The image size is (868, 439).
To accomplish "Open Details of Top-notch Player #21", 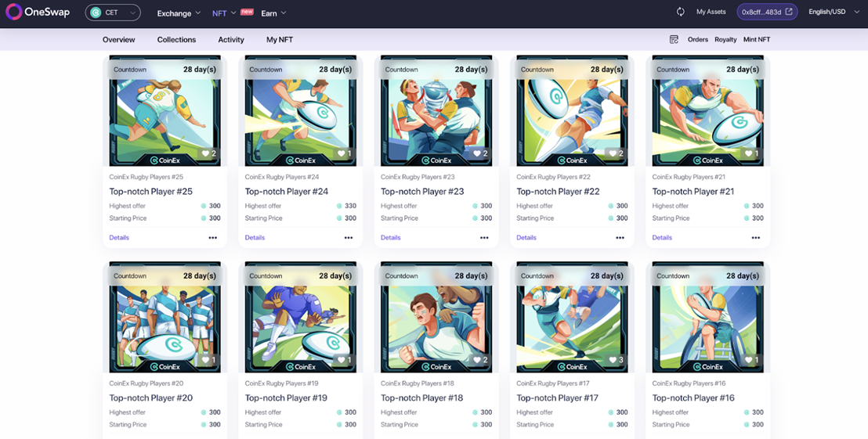I will (x=662, y=237).
